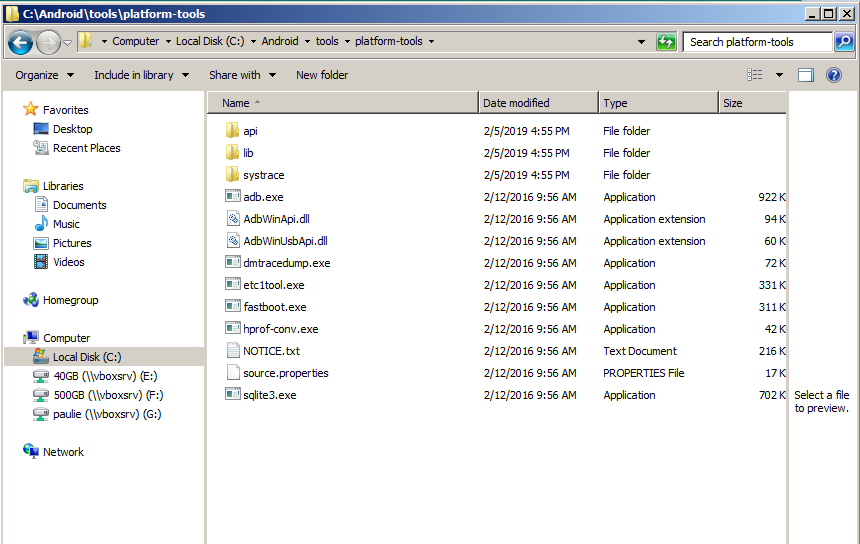Click the Back navigation arrow
The height and width of the screenshot is (544, 860).
[x=21, y=42]
